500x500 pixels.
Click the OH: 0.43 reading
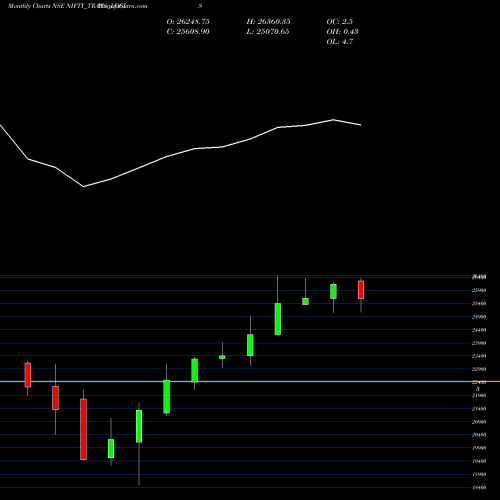(342, 32)
